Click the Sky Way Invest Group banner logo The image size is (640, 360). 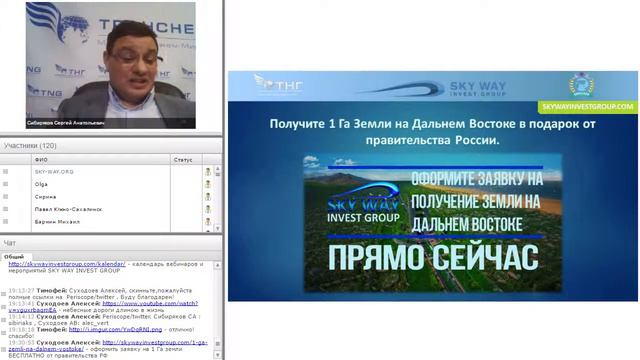click(x=363, y=203)
